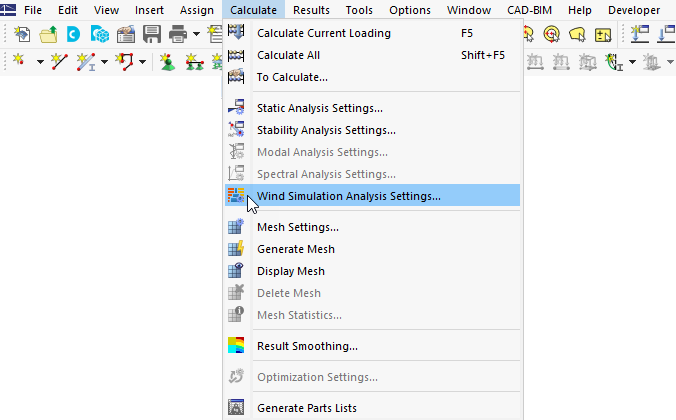Screen dimensions: 676x420
Task: Click the nodal support green icon
Action: 167,62
